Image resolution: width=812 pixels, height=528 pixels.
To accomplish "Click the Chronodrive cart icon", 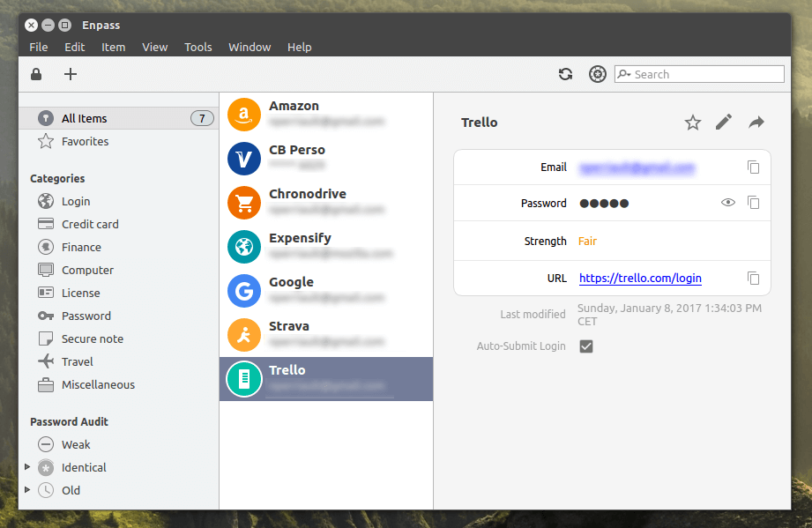I will (244, 203).
